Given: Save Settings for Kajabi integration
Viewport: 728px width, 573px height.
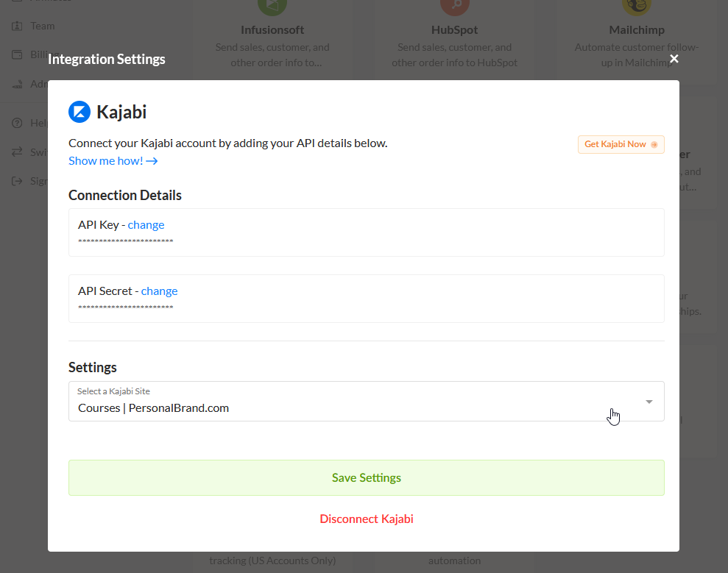Looking at the screenshot, I should [x=367, y=478].
